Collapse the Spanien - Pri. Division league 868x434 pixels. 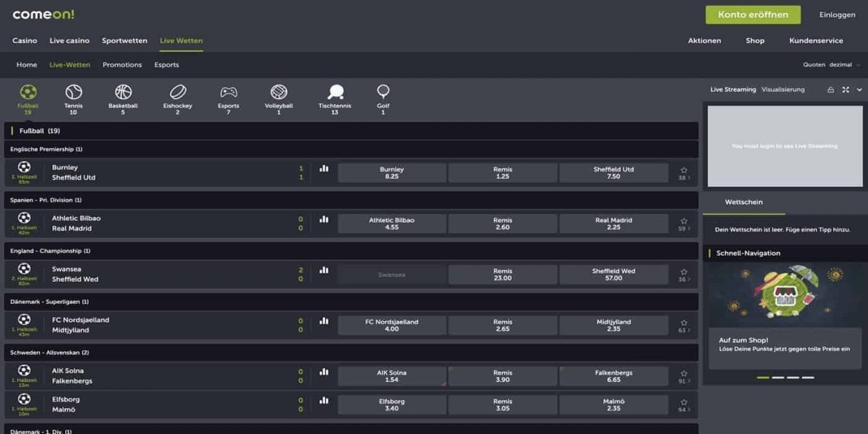click(352, 200)
